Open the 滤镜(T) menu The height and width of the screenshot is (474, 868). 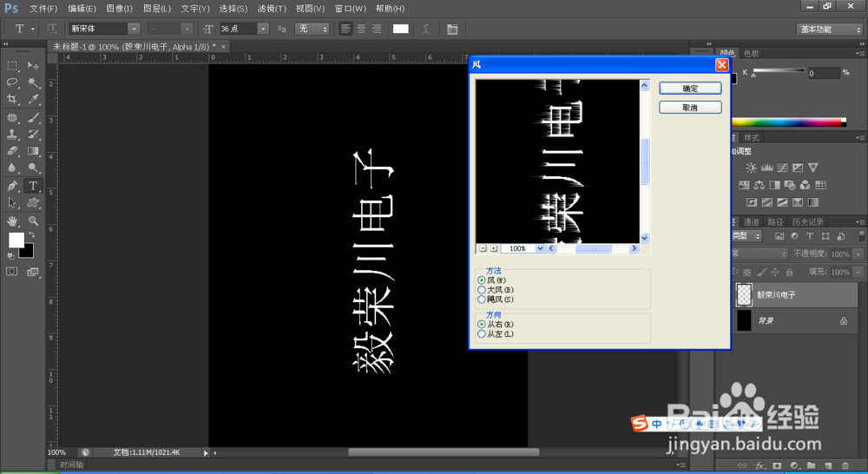(x=272, y=9)
